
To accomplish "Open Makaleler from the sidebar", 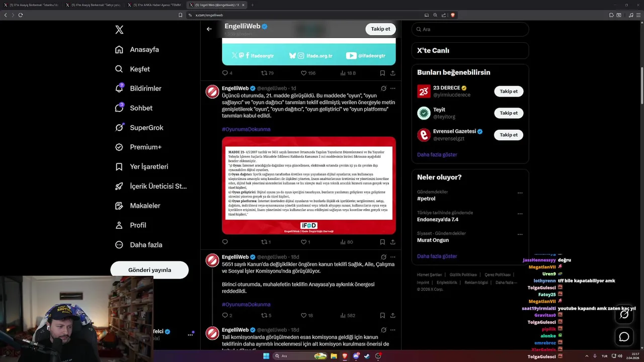I will (x=138, y=206).
